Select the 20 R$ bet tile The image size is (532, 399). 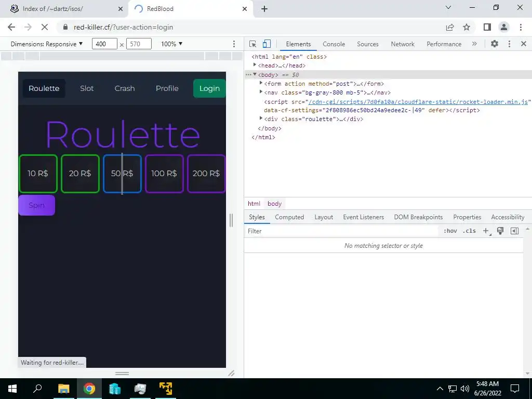tap(80, 174)
